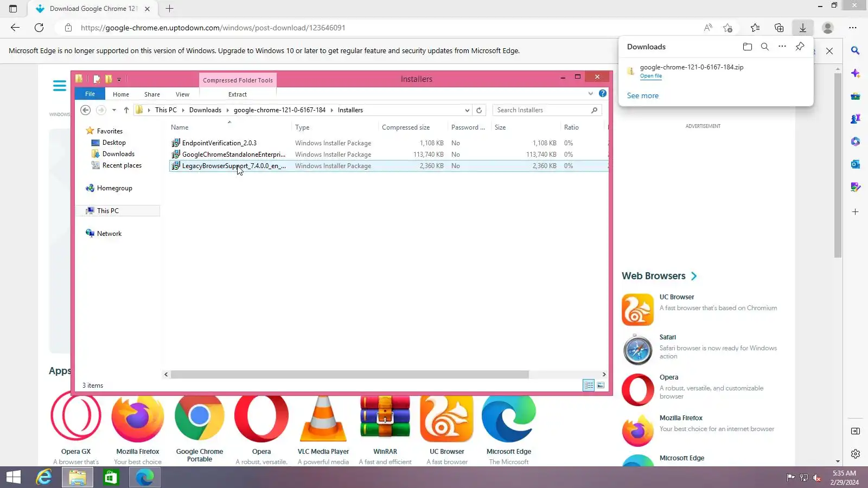Open the Tools icon in Edge sidebar
Image resolution: width=868 pixels, height=488 pixels.
click(x=856, y=96)
